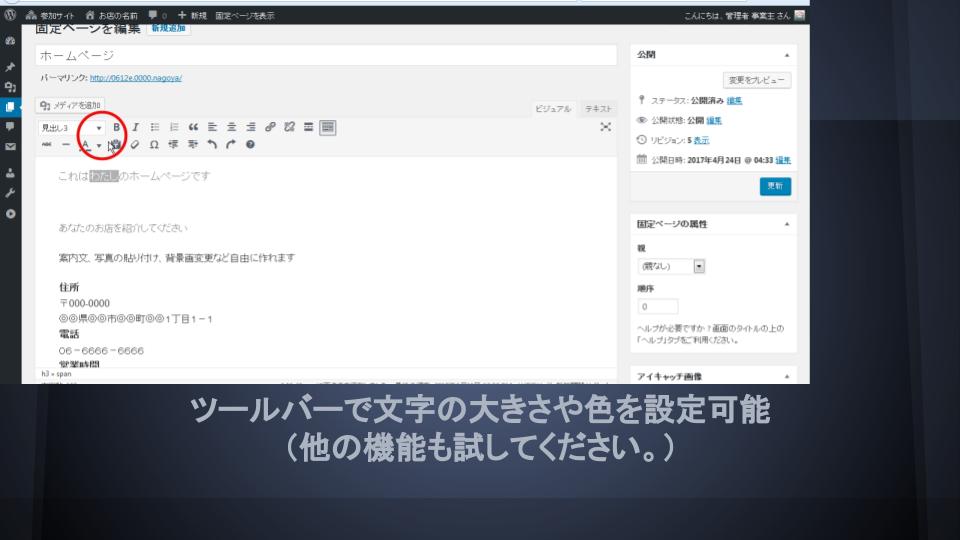
Task: Insert a blockquote with the quote icon
Action: [193, 127]
